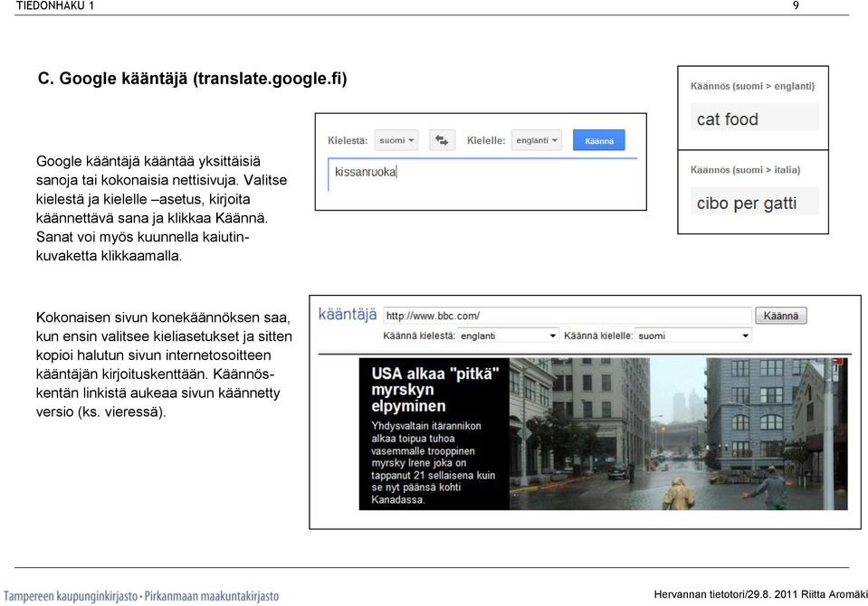
Task: Click the kissanruoka text input field
Action: click(482, 175)
